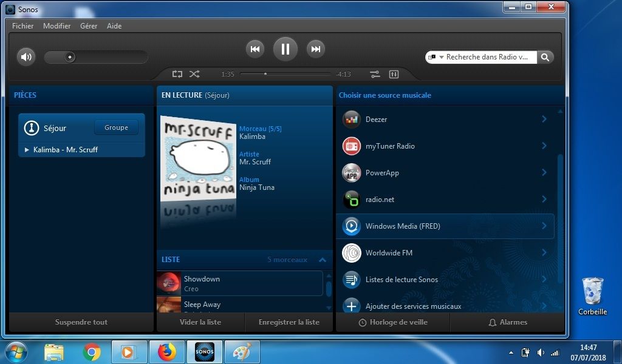Pause the current playback
This screenshot has width=622, height=364.
[x=285, y=49]
